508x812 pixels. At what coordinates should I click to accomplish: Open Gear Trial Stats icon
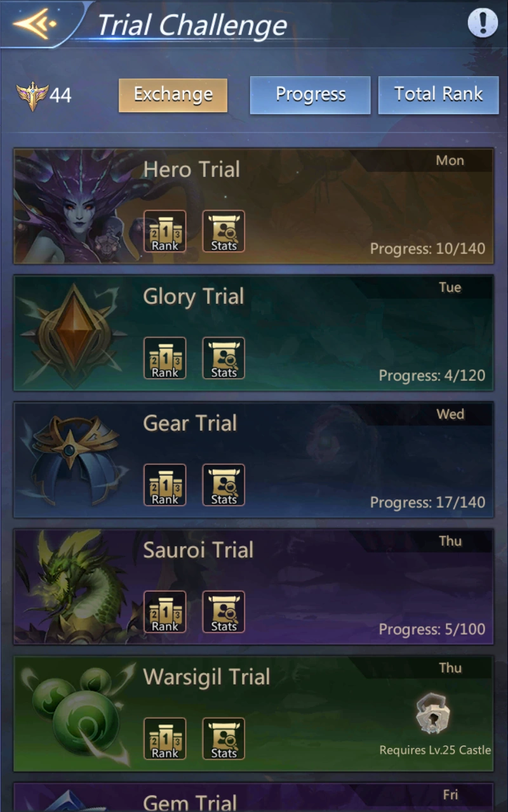coord(224,485)
